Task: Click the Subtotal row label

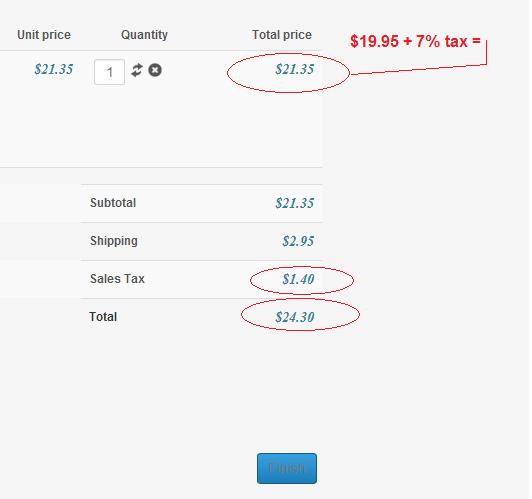Action: [x=113, y=203]
